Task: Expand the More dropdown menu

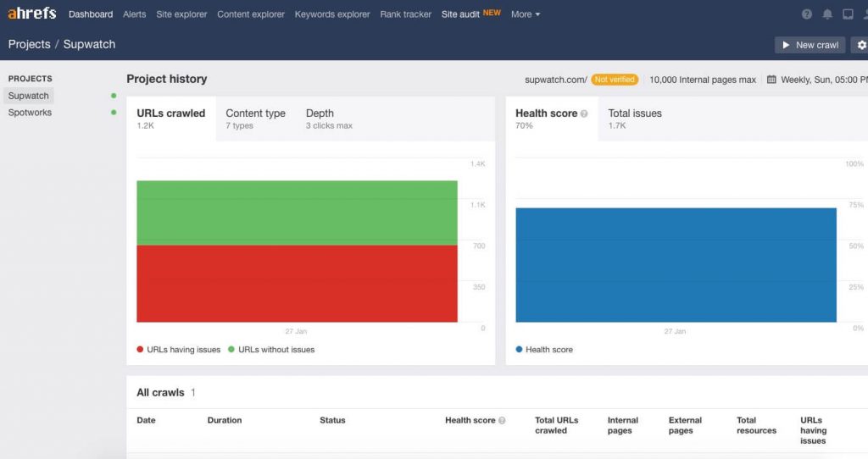Action: 526,14
